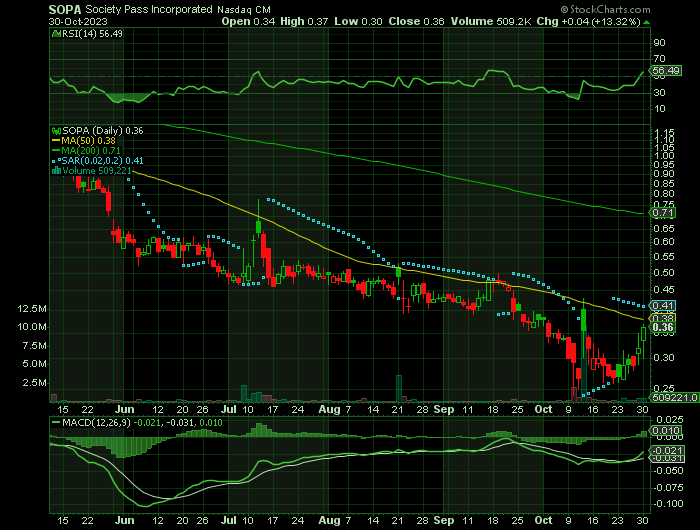Image resolution: width=700 pixels, height=530 pixels.
Task: Click the SAR 0.41 price tag
Action: point(663,306)
